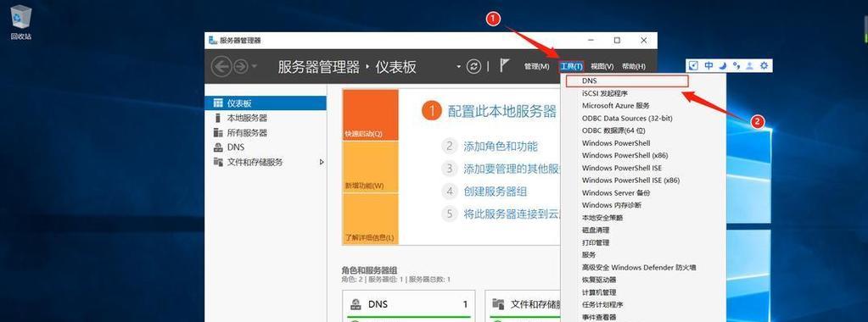Click the 所有服务器 sidebar icon
This screenshot has width=868, height=322.
[x=217, y=133]
